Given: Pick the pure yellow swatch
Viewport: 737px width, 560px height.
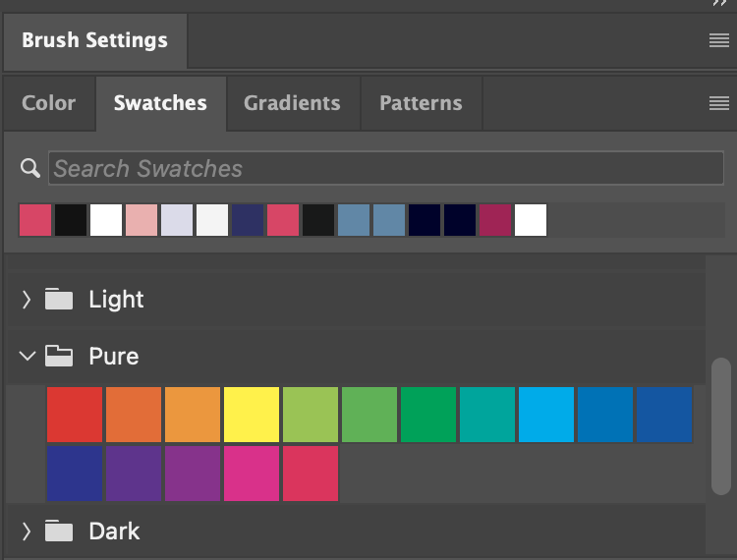Looking at the screenshot, I should coord(252,415).
